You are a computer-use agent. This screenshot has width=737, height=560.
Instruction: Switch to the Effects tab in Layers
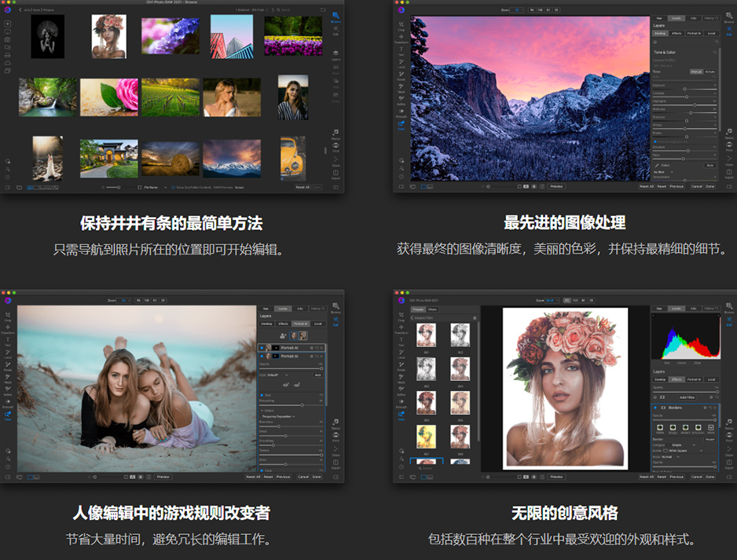(677, 379)
